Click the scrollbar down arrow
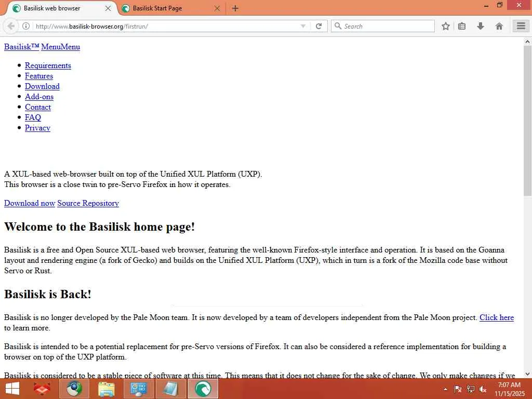This screenshot has height=399, width=532. 527,374
